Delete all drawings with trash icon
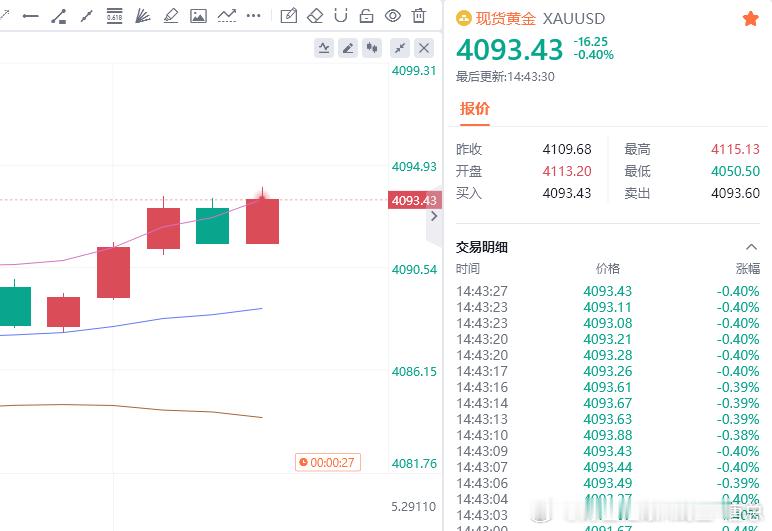 419,16
